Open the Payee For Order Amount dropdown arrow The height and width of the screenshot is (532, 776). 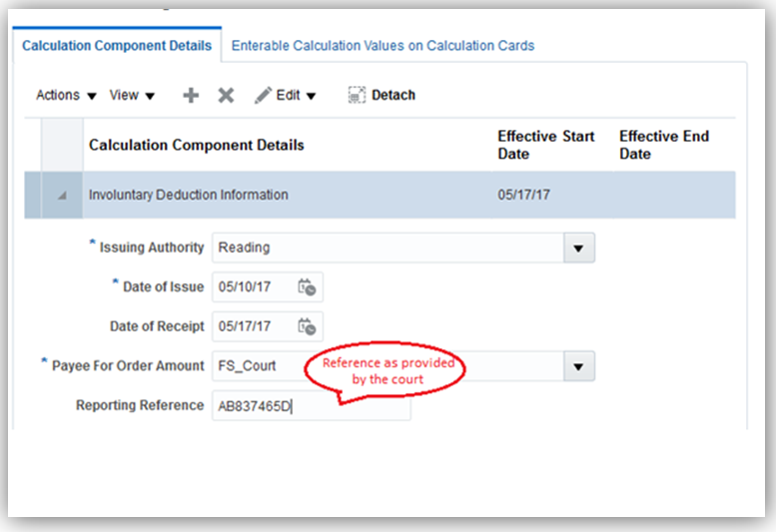[578, 366]
